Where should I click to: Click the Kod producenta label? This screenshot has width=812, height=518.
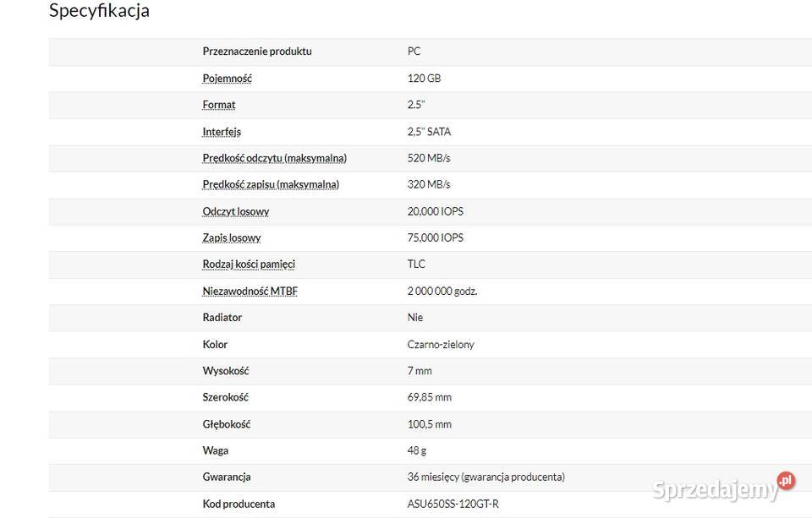click(239, 504)
